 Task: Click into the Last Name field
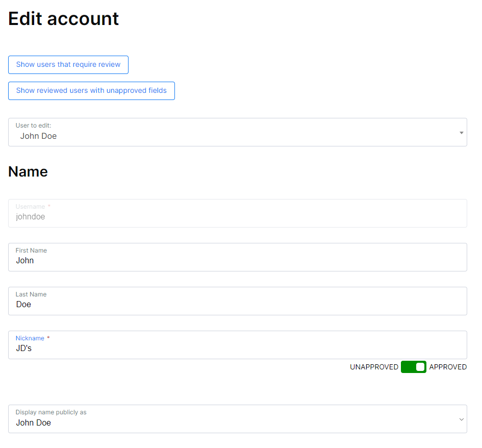[x=238, y=301]
